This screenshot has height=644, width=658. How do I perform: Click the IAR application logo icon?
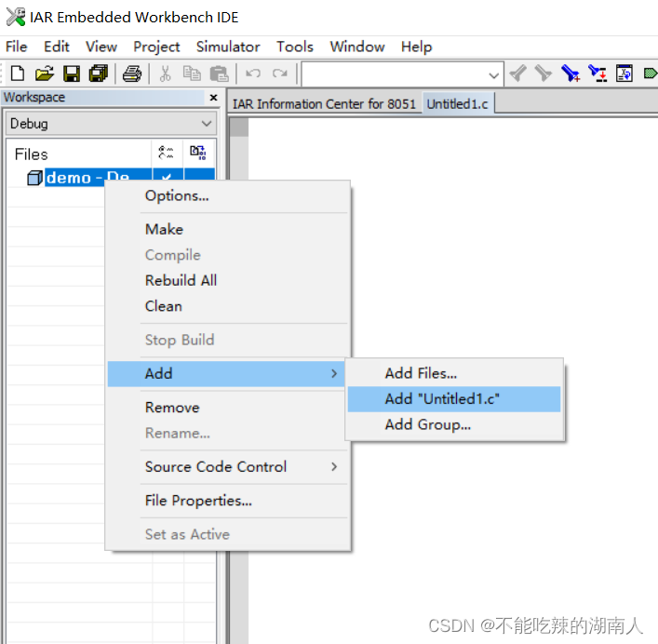pos(16,17)
